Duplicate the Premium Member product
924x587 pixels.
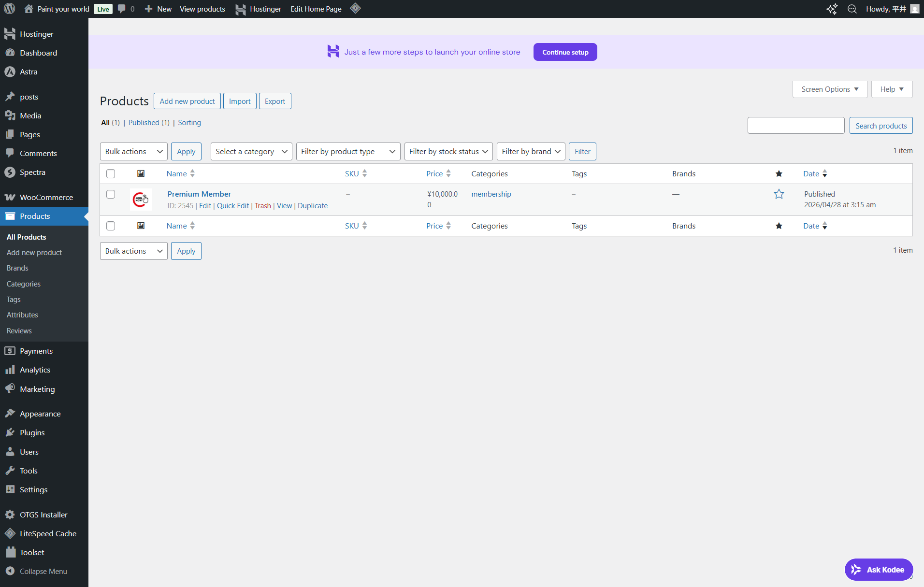[313, 205]
